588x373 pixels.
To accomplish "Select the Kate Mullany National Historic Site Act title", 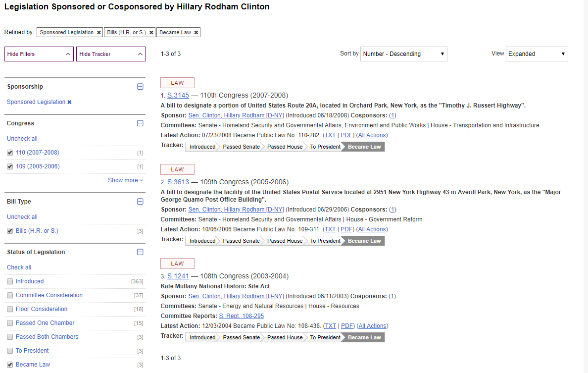I will 215,286.
